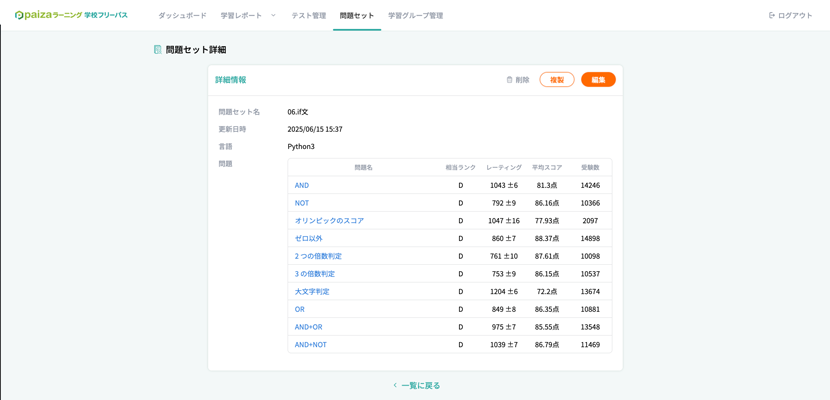Open the 2つの倍数判定 problem
The width and height of the screenshot is (830, 400).
click(x=318, y=256)
